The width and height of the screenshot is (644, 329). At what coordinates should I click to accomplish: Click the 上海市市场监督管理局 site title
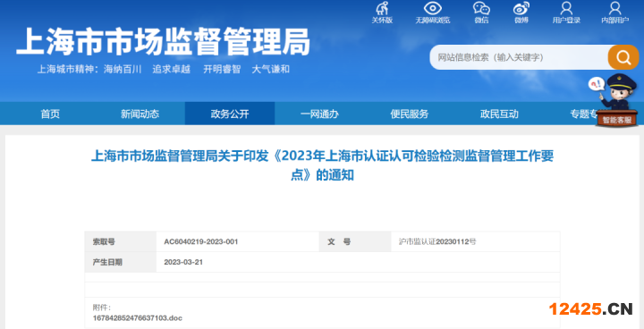[163, 42]
